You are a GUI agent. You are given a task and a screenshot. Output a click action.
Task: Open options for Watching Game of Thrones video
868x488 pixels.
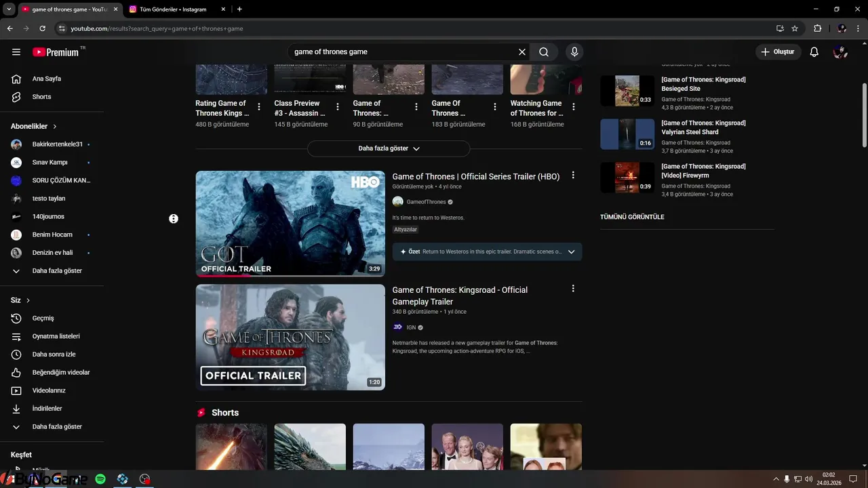[574, 107]
